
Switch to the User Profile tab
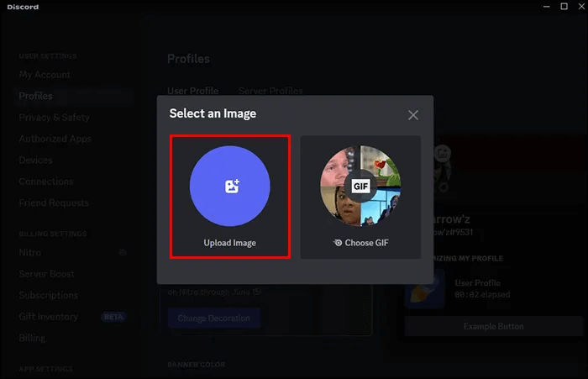point(192,91)
